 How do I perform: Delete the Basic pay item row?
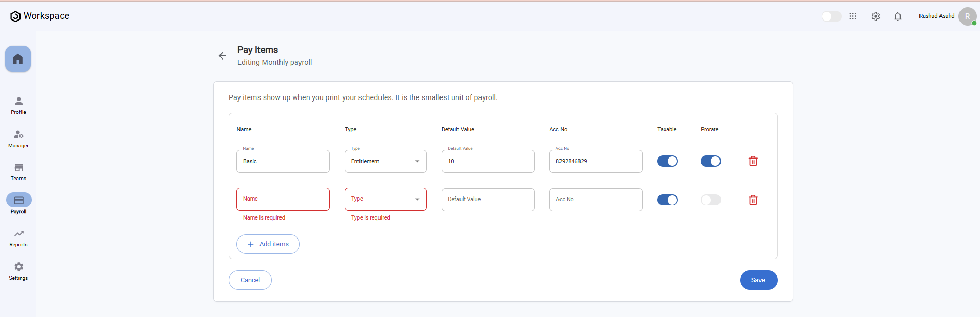point(753,161)
